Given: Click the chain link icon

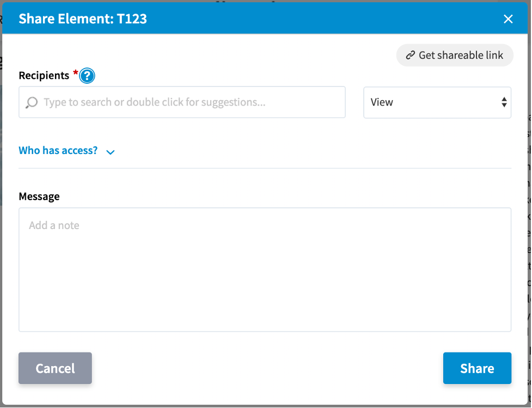Looking at the screenshot, I should point(411,55).
